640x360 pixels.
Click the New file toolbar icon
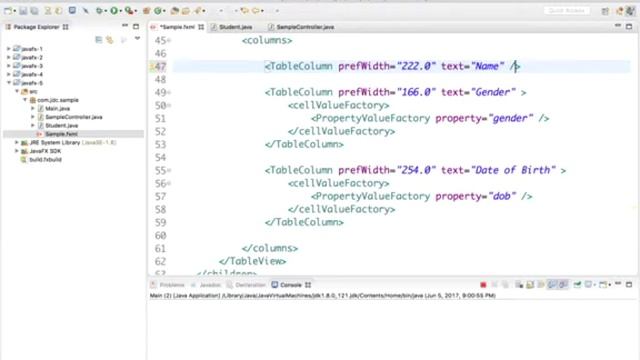pos(8,11)
